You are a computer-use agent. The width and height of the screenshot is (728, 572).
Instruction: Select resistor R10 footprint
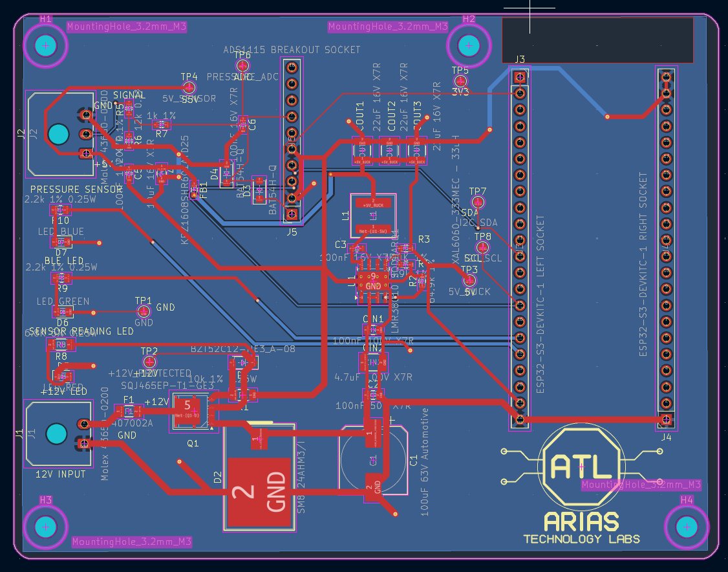pyautogui.click(x=61, y=211)
